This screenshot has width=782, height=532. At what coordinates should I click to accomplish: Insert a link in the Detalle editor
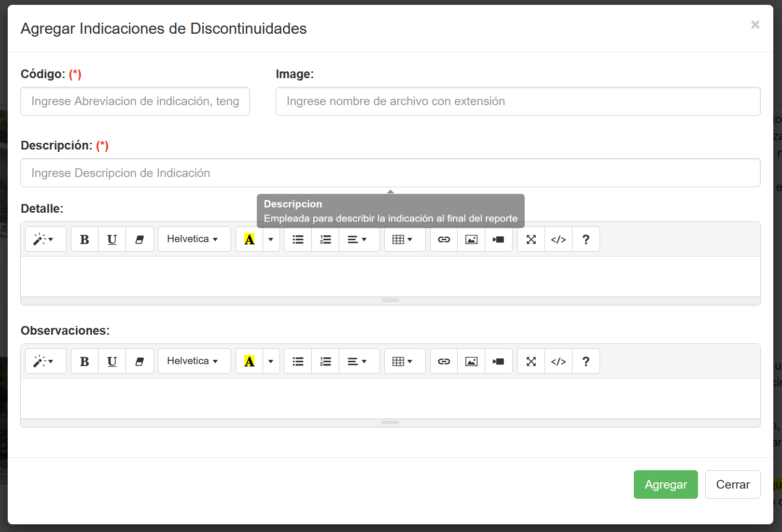coord(444,239)
